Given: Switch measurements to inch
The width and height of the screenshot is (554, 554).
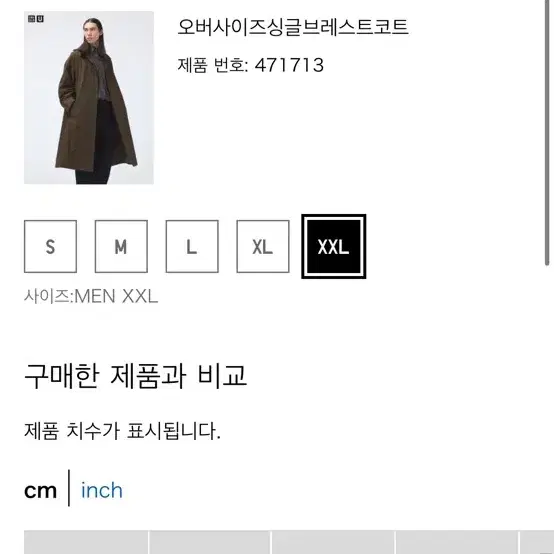Looking at the screenshot, I should [102, 490].
